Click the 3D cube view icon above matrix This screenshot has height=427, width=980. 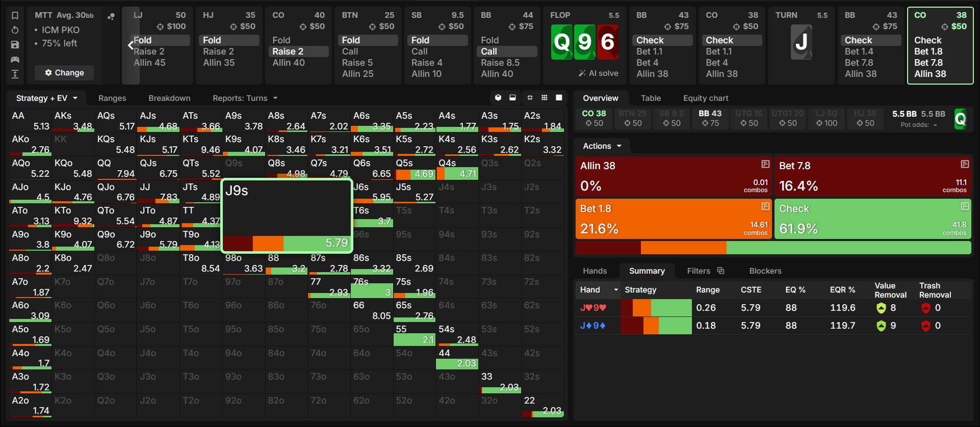pos(498,98)
